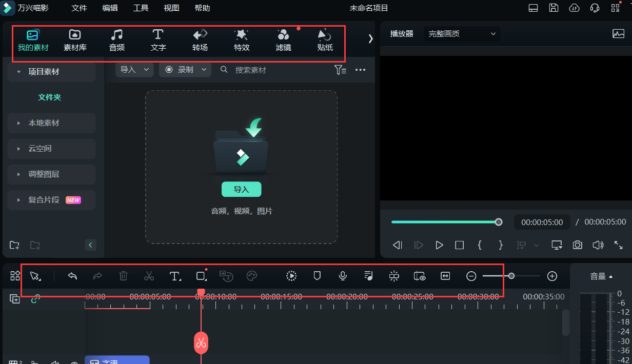Take a snapshot with the camera icon
The width and height of the screenshot is (632, 364).
(x=577, y=245)
